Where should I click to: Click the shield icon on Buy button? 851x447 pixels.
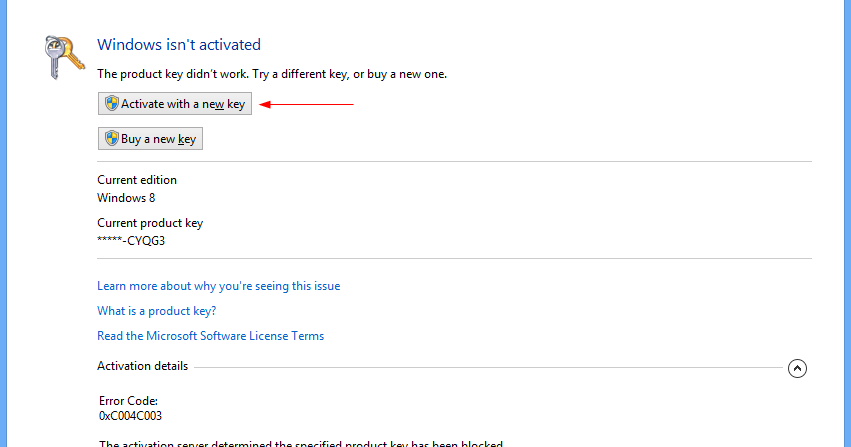point(112,138)
